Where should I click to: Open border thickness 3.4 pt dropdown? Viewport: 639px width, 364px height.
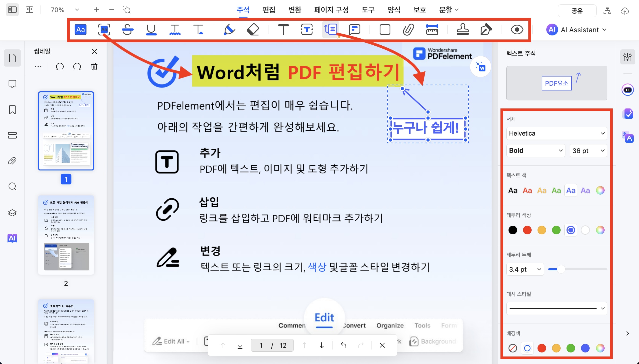[x=525, y=269]
